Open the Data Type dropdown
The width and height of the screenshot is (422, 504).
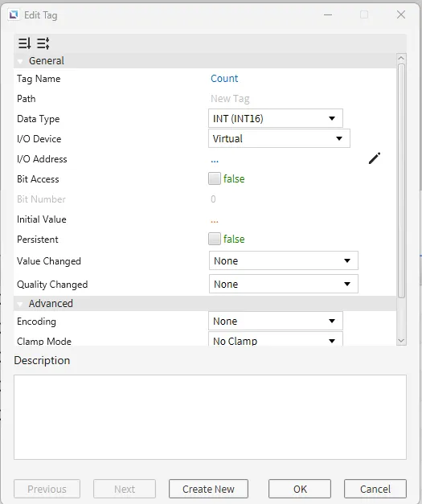[276, 118]
